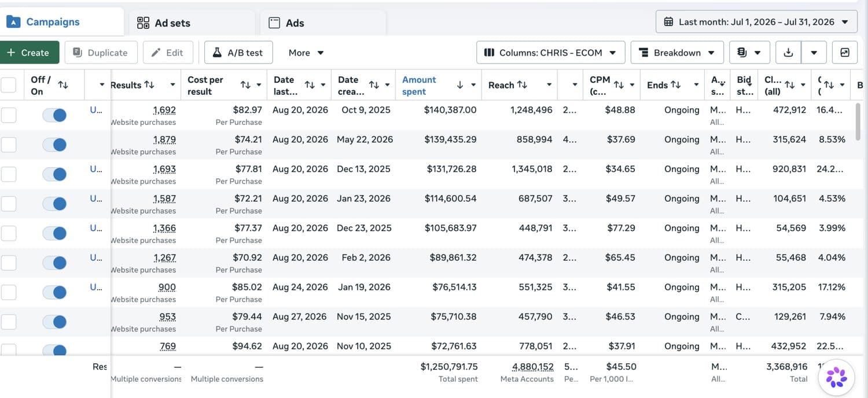The width and height of the screenshot is (868, 398).
Task: Click the charts view icon
Action: (x=845, y=53)
